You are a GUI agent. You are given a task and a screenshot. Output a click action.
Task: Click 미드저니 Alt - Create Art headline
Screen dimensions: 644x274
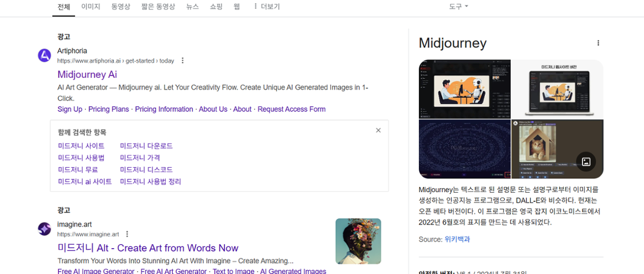(148, 248)
